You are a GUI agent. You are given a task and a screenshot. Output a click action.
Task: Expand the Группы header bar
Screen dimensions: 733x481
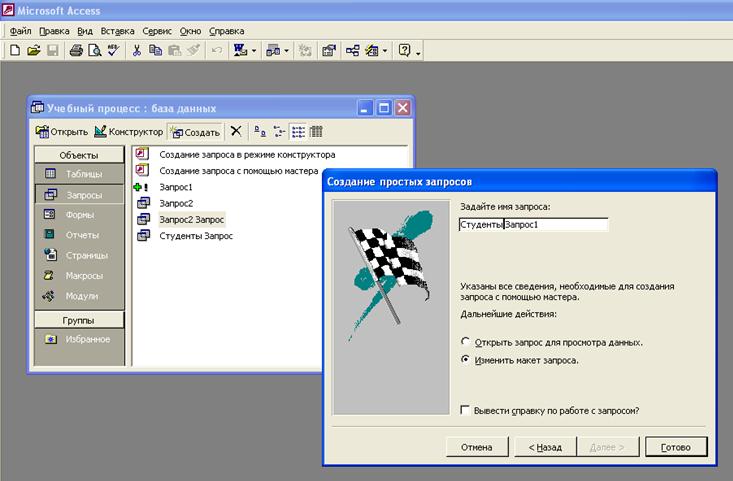(79, 320)
